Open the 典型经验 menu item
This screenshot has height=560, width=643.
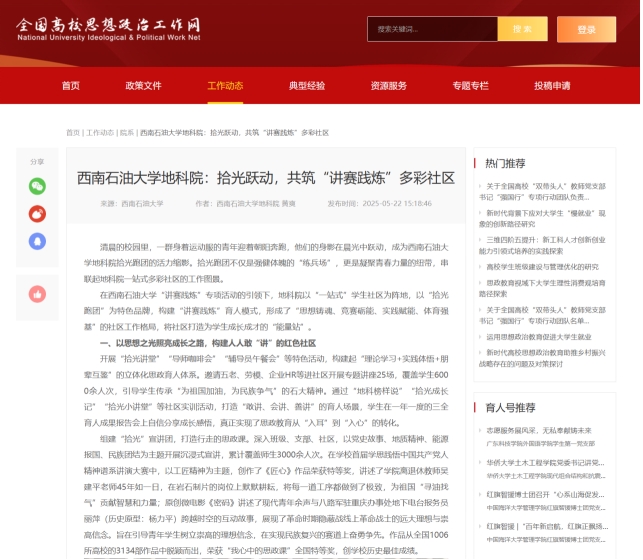(x=307, y=85)
